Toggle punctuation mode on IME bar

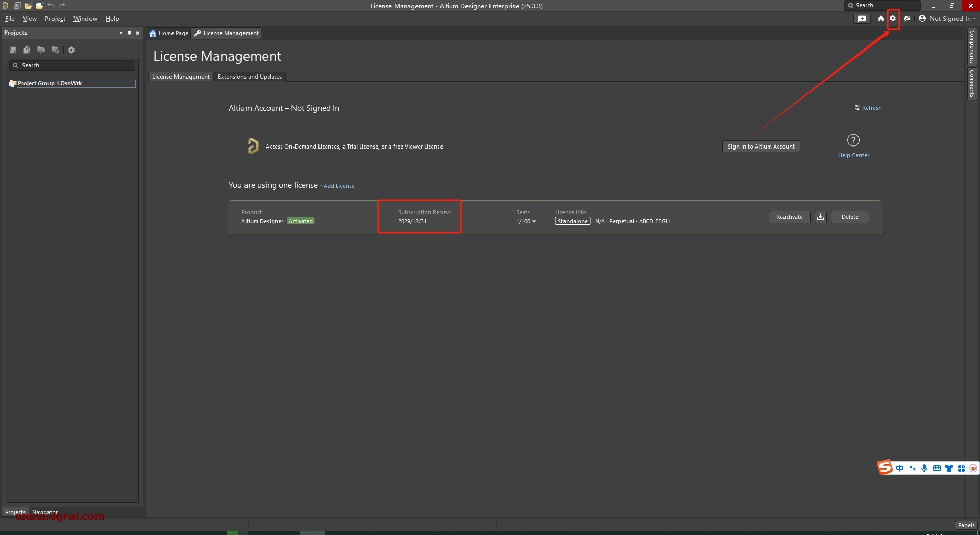[x=912, y=468]
